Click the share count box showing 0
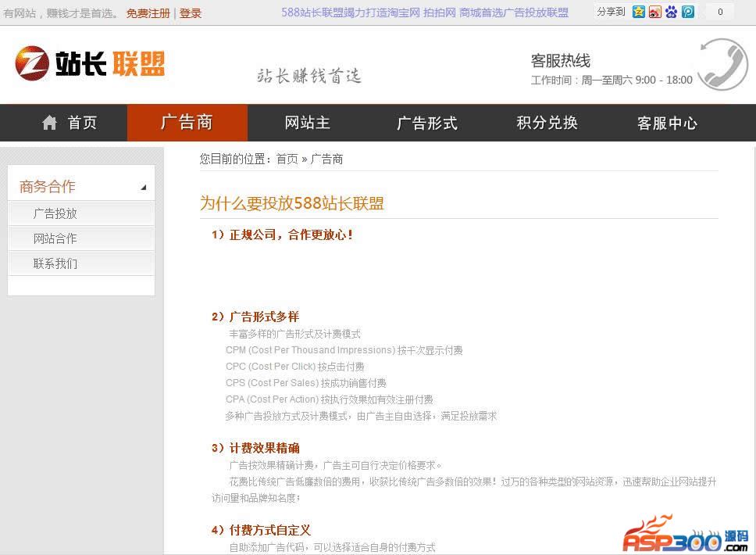The height and width of the screenshot is (555, 756). tap(720, 12)
